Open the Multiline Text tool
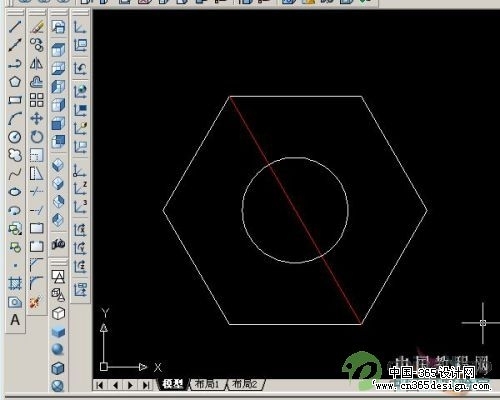 click(x=15, y=320)
